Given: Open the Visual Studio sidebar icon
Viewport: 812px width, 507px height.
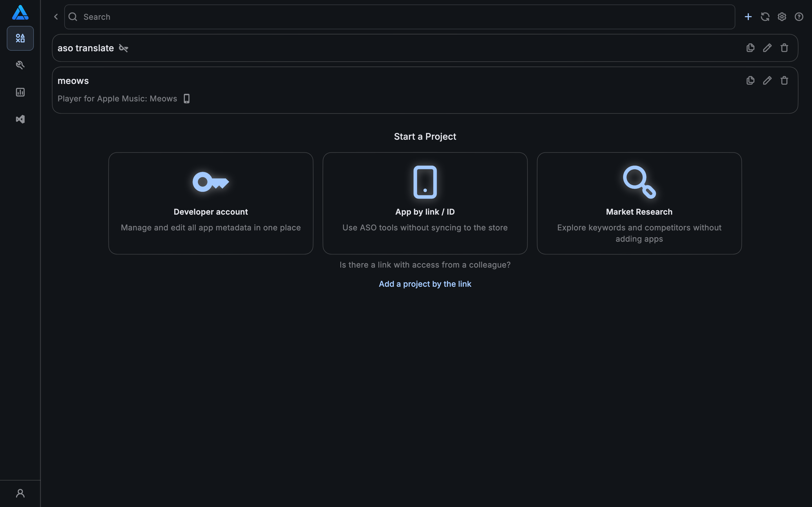Looking at the screenshot, I should tap(20, 119).
